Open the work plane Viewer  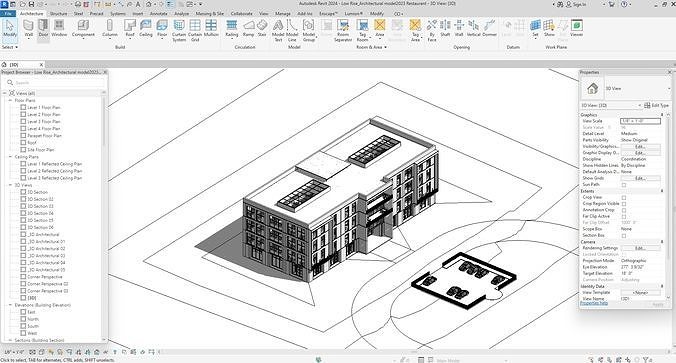coord(576,29)
